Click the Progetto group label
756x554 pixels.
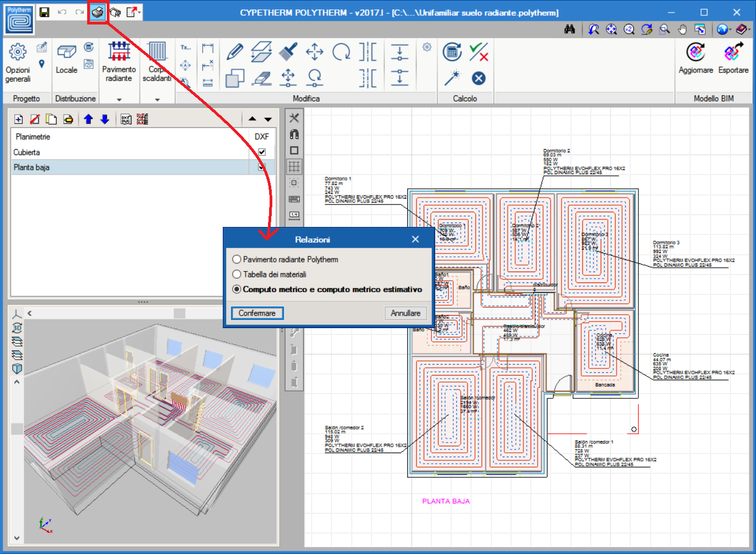tap(27, 99)
